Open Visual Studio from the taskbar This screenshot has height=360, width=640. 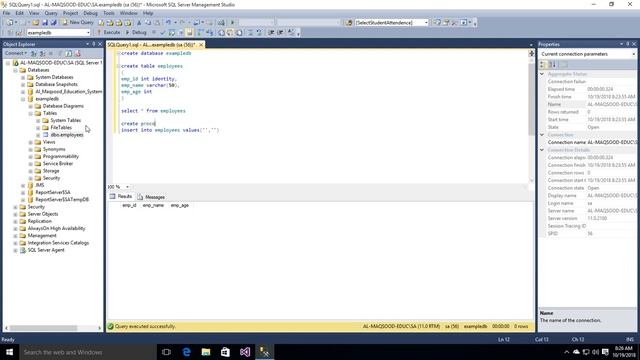coord(245,352)
